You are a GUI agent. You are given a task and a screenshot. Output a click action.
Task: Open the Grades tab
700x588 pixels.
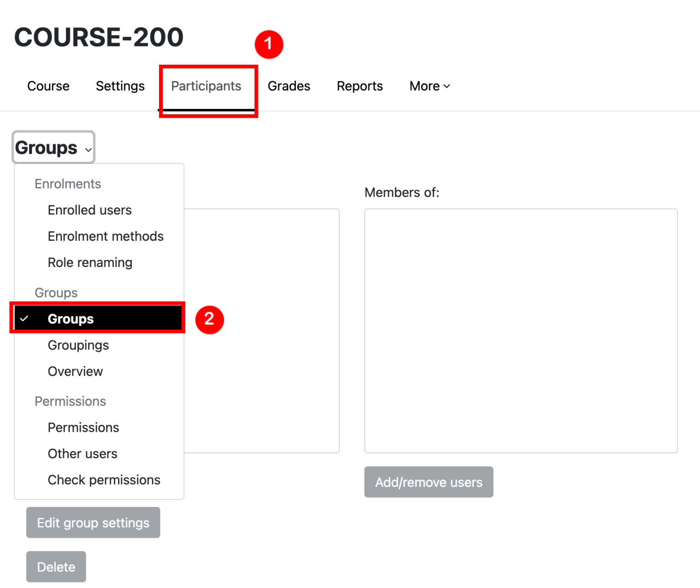click(288, 86)
